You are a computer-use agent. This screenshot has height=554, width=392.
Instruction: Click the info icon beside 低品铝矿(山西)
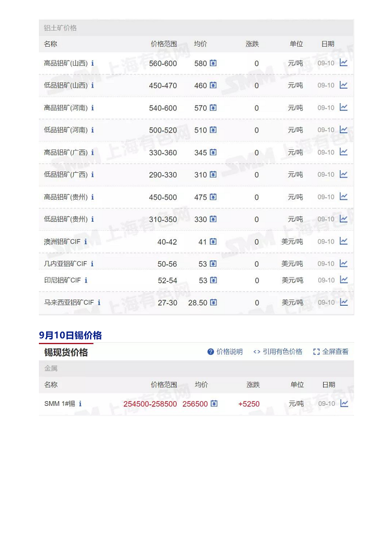click(92, 86)
